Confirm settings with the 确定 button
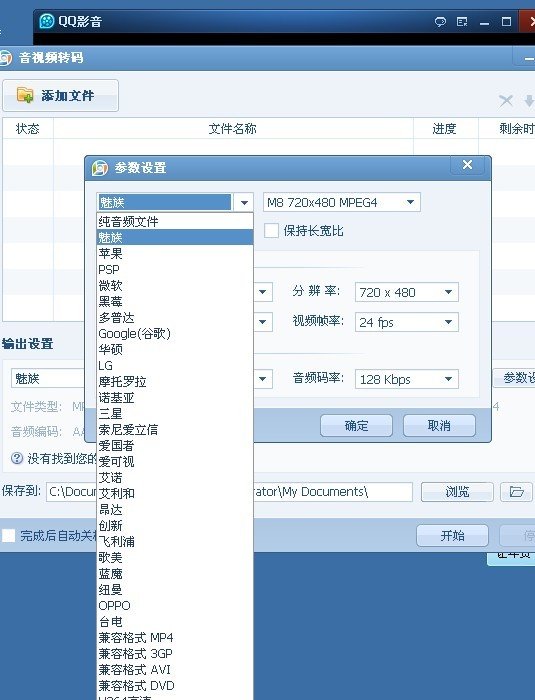Screen dimensions: 535x700 point(356,425)
